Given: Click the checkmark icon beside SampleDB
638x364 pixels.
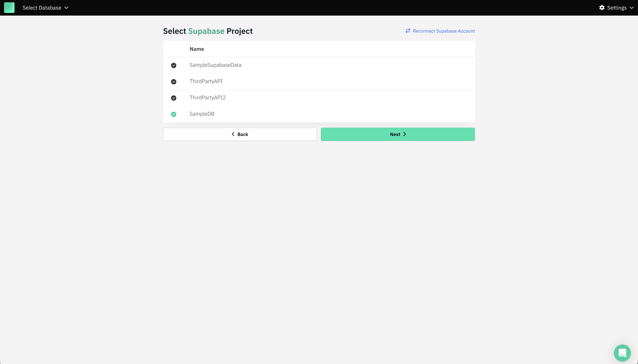Looking at the screenshot, I should [174, 114].
